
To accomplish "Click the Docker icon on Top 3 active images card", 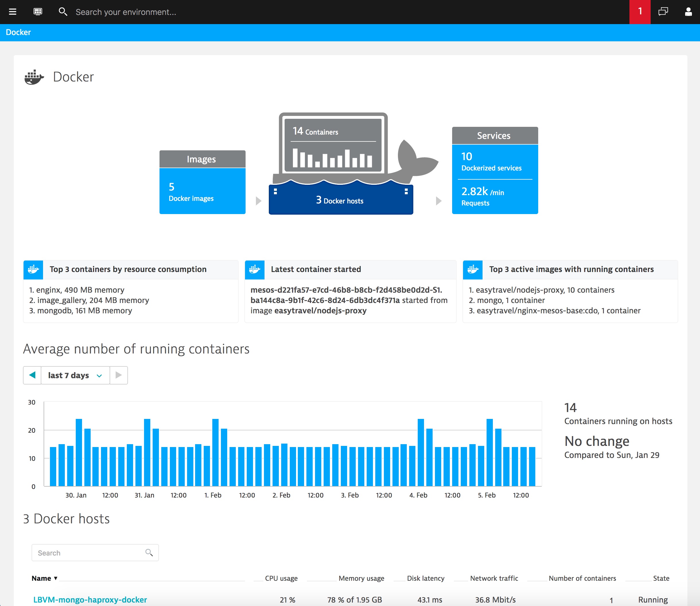I will (x=473, y=269).
